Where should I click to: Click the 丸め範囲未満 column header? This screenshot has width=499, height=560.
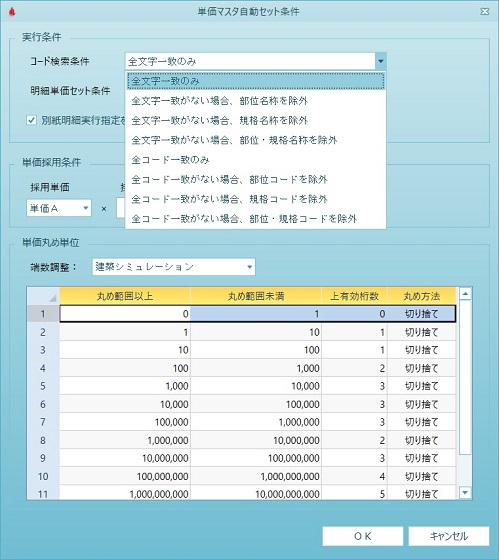coord(256,296)
